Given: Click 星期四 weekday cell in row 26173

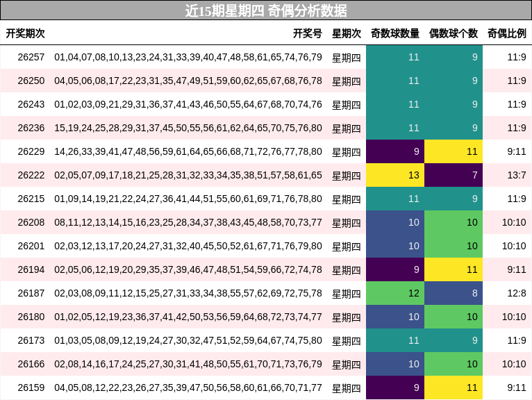Looking at the screenshot, I should (x=347, y=341).
